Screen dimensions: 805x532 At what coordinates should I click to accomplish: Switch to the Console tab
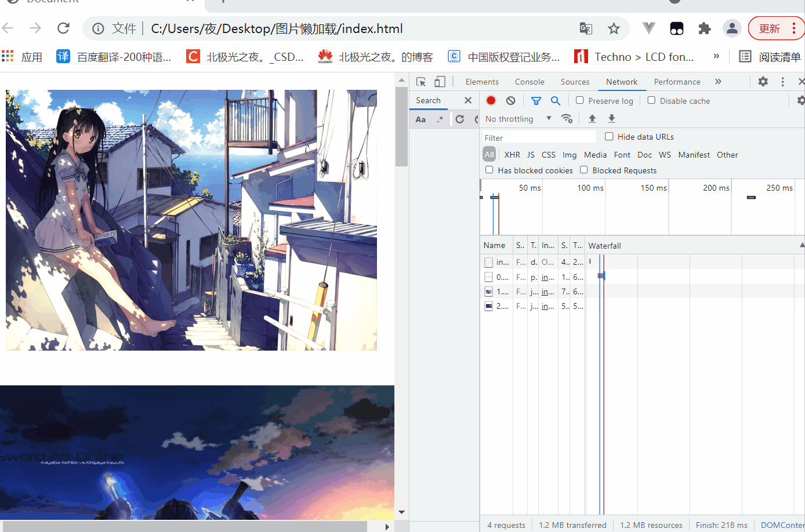tap(530, 82)
